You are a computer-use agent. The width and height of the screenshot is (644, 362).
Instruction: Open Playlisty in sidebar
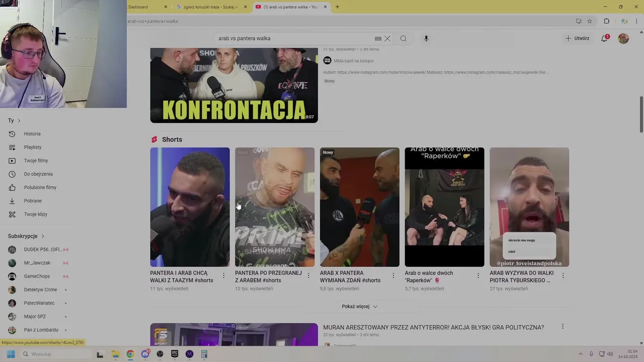32,147
